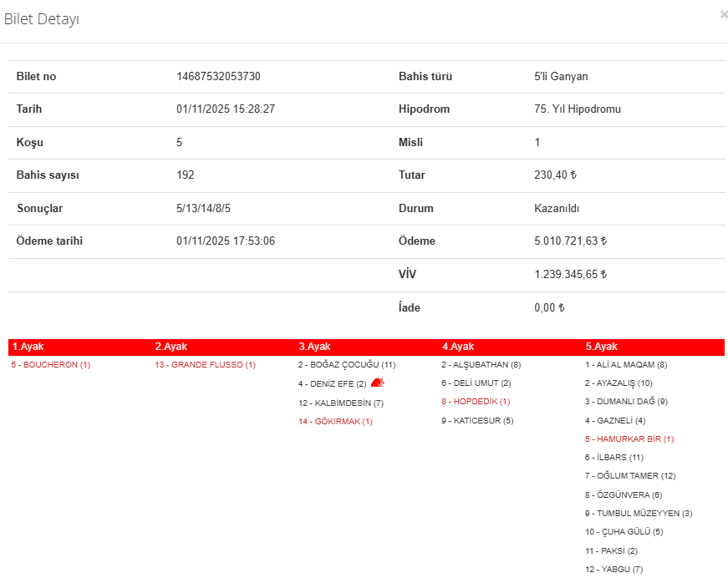Click the ticket number 14687532053730

click(218, 77)
